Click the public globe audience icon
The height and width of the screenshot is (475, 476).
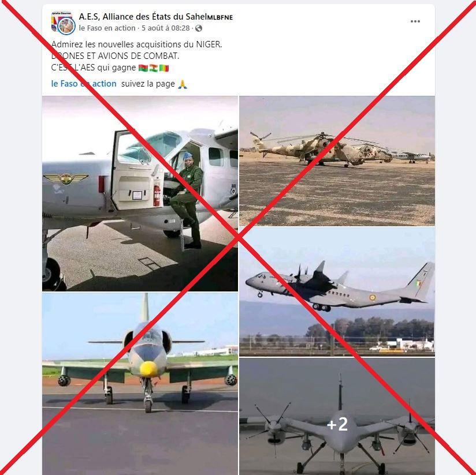click(x=199, y=28)
